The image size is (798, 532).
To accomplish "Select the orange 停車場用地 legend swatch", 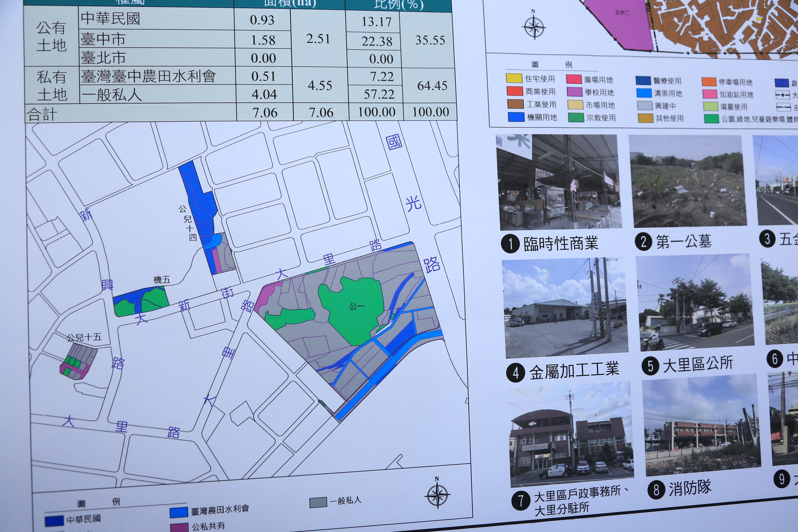I will click(x=709, y=82).
